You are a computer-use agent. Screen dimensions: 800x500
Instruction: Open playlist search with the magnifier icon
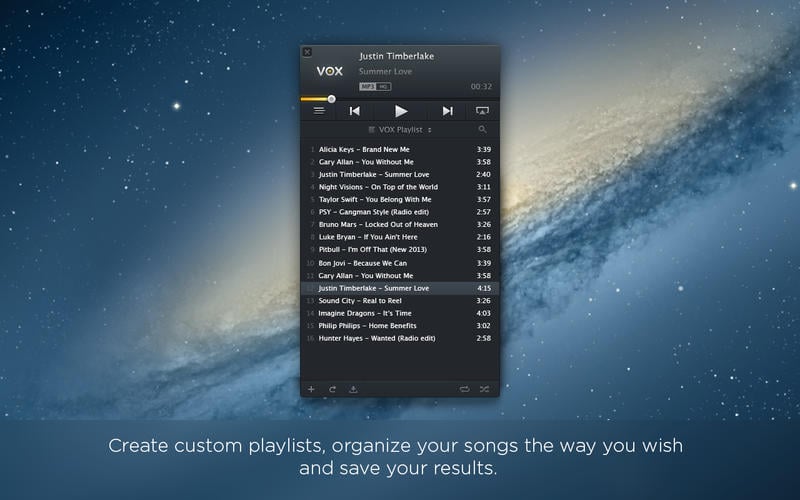point(482,130)
